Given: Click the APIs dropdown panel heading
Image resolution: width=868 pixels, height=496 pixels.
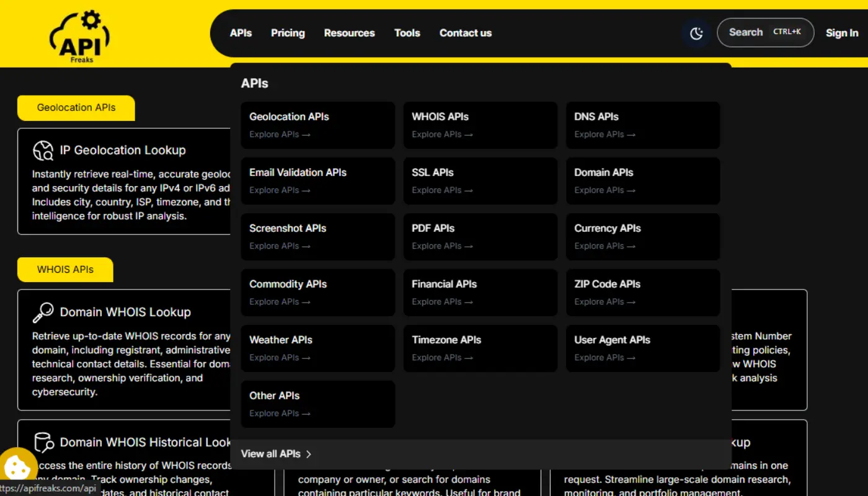Looking at the screenshot, I should (x=255, y=84).
